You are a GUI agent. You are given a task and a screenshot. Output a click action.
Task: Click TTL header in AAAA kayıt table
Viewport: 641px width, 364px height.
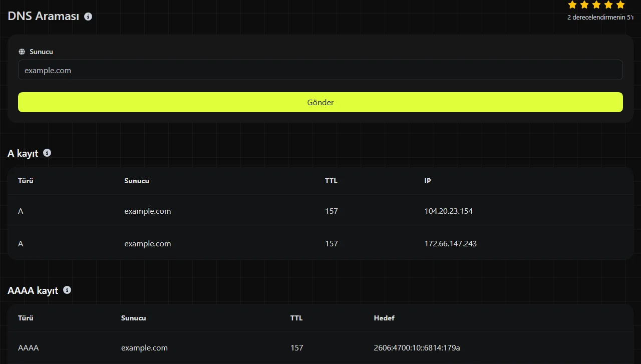[x=296, y=318]
